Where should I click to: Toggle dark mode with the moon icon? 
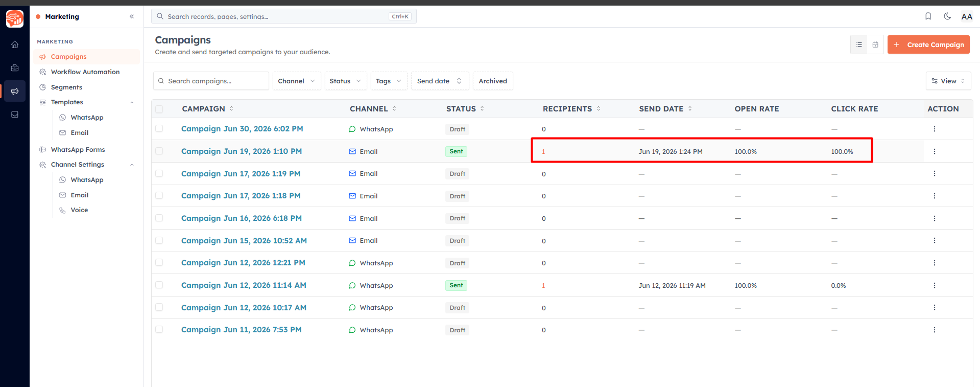coord(947,16)
